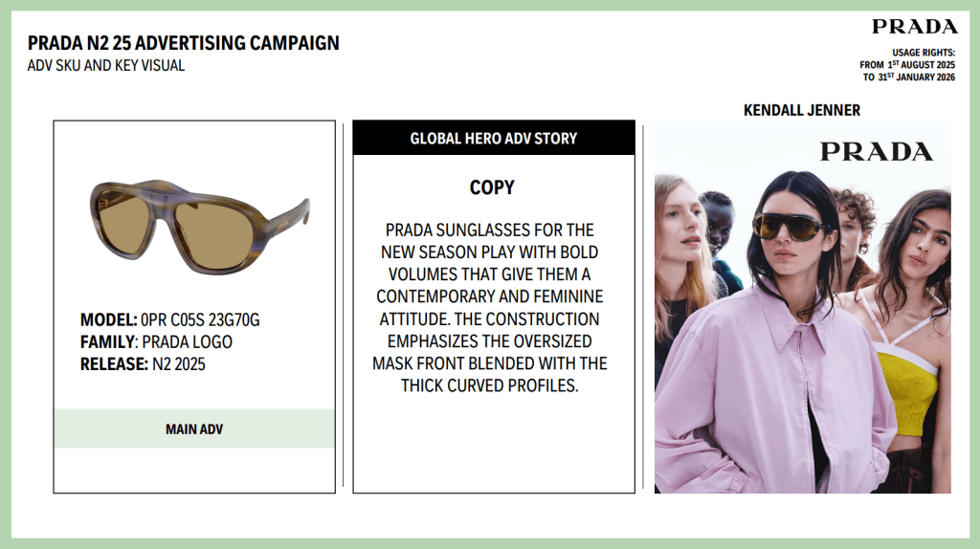Click the RELEASE: N2 2025 line

click(143, 363)
